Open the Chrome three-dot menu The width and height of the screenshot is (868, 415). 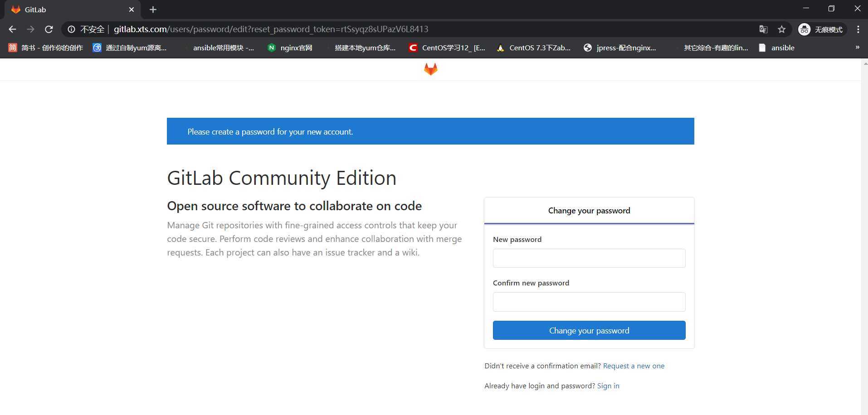[x=858, y=29]
